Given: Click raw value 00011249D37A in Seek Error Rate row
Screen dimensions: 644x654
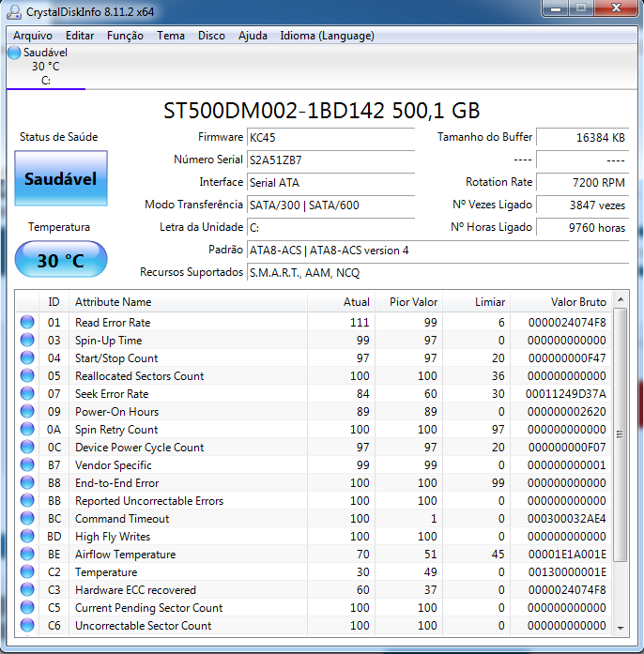Looking at the screenshot, I should (x=565, y=394).
